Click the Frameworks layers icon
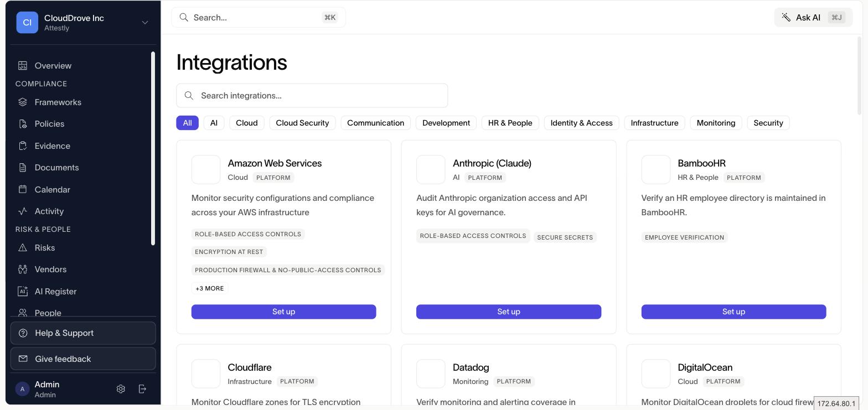The height and width of the screenshot is (410, 868). click(23, 102)
